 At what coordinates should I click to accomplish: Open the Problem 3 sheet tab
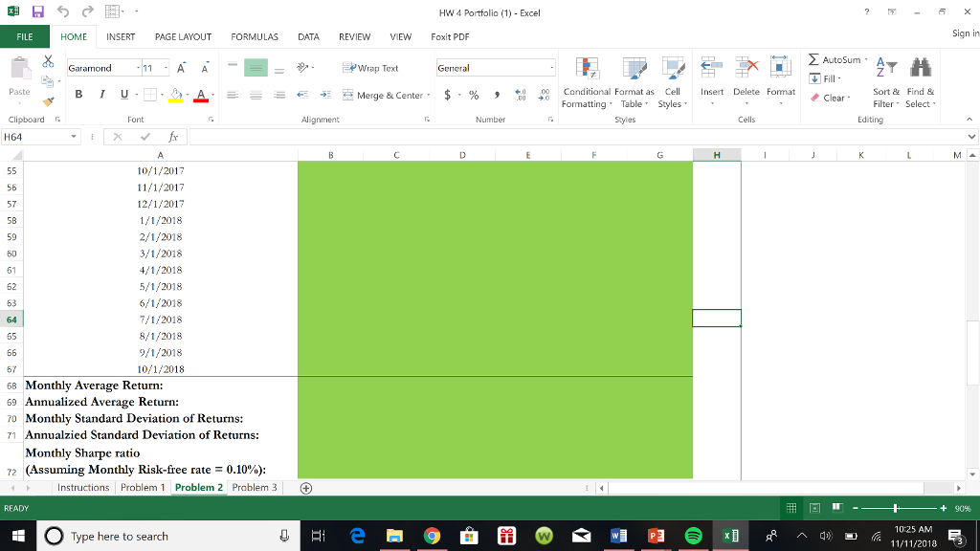pos(255,487)
